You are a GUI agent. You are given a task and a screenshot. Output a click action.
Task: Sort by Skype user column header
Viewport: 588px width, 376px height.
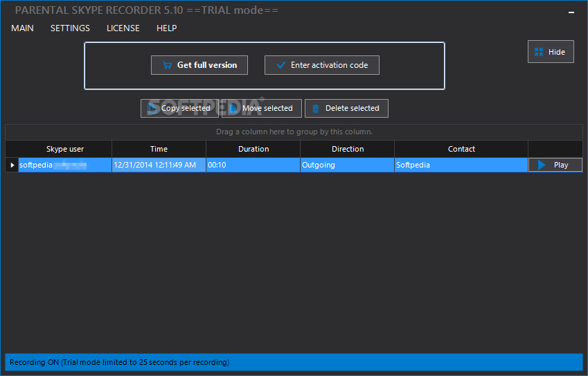click(x=65, y=149)
